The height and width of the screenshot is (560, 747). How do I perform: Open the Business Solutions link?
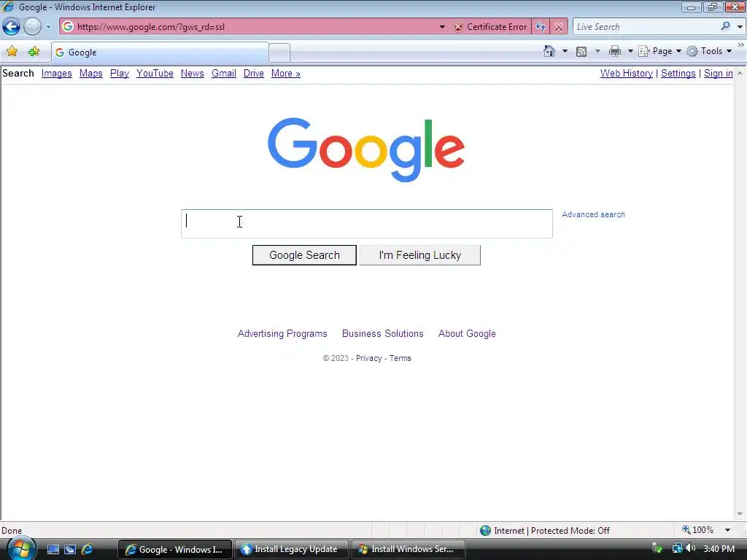[x=382, y=334]
